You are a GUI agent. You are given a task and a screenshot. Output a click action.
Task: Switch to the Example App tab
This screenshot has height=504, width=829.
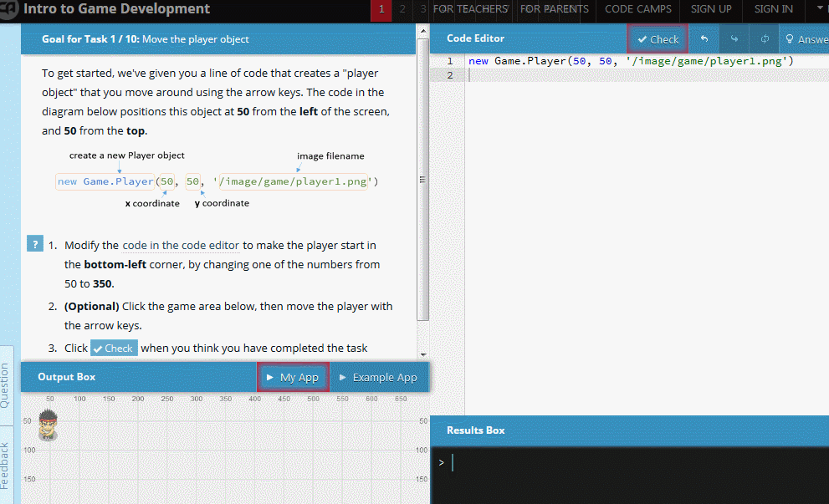(x=379, y=377)
